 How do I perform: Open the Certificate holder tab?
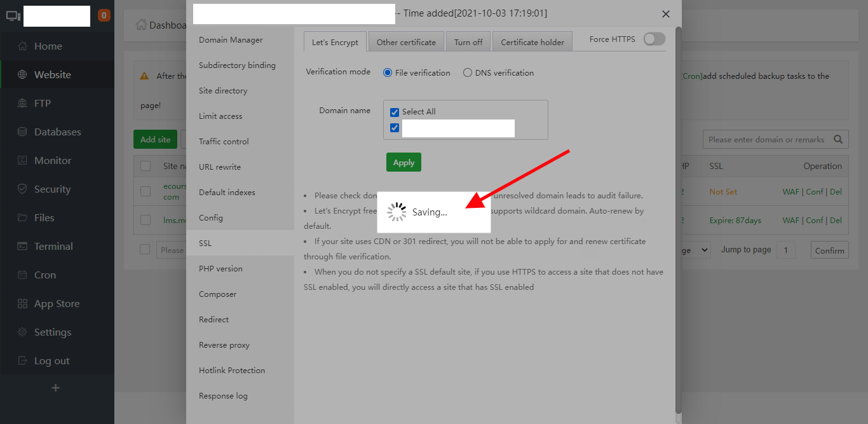click(532, 42)
